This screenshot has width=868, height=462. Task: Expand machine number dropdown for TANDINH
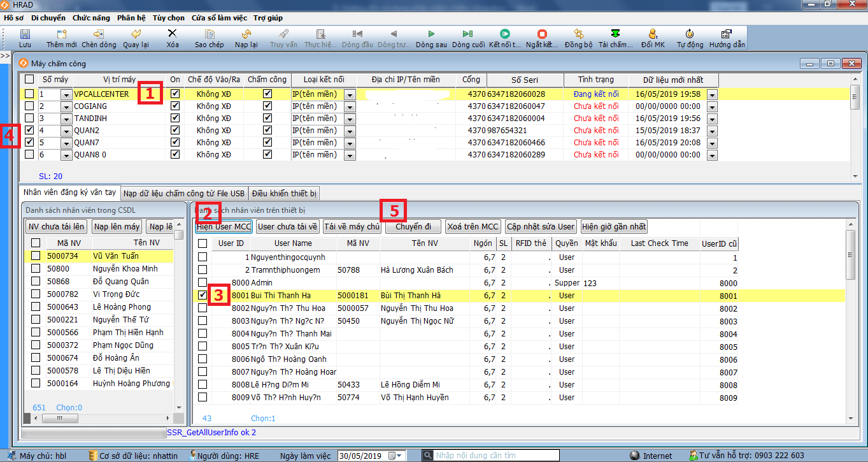tap(66, 119)
